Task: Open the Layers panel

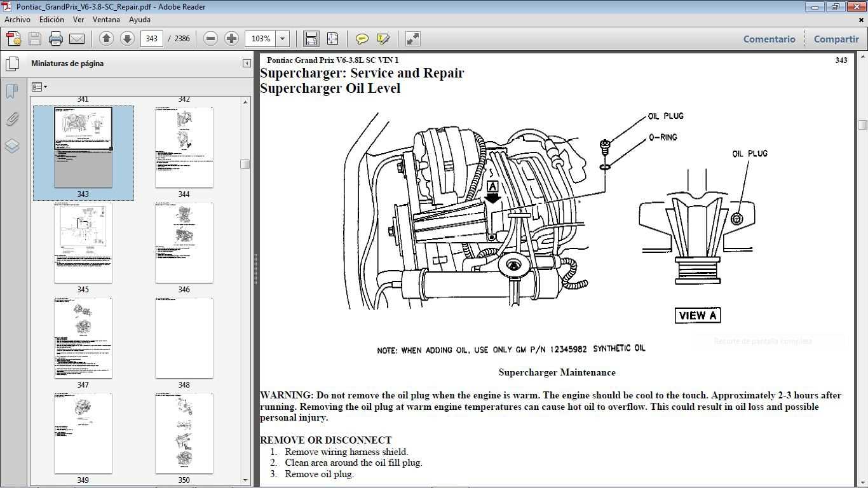Action: click(x=11, y=146)
